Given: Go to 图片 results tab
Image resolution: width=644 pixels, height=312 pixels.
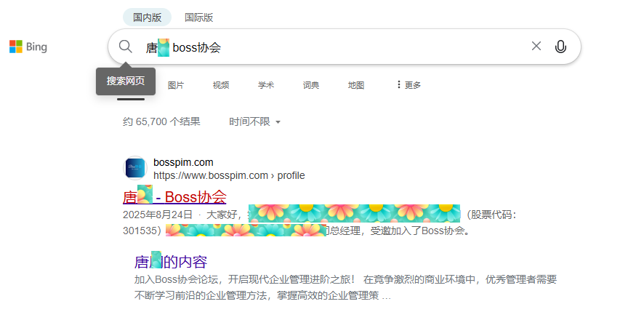Looking at the screenshot, I should [176, 85].
